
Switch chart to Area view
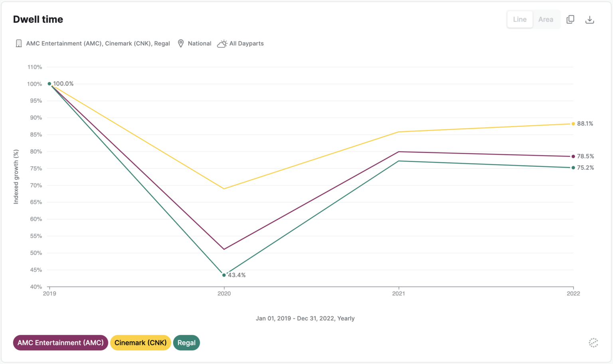(x=546, y=19)
